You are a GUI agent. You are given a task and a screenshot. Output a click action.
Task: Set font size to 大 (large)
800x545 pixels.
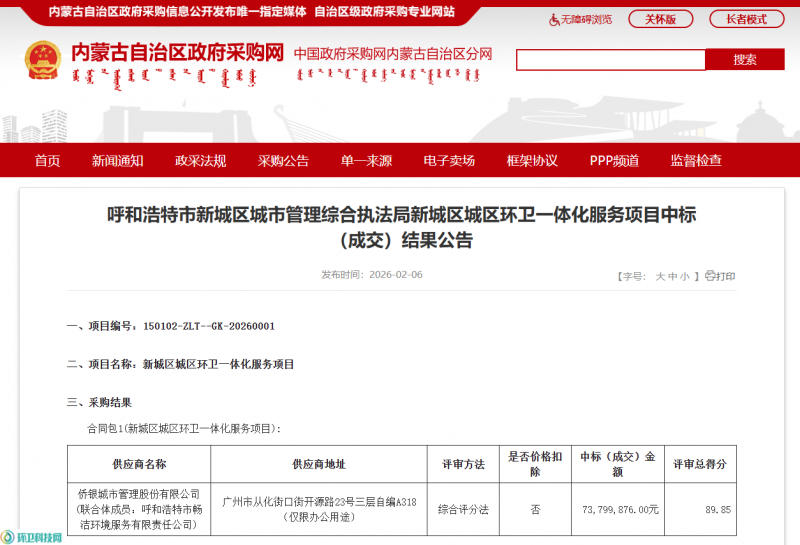(659, 277)
